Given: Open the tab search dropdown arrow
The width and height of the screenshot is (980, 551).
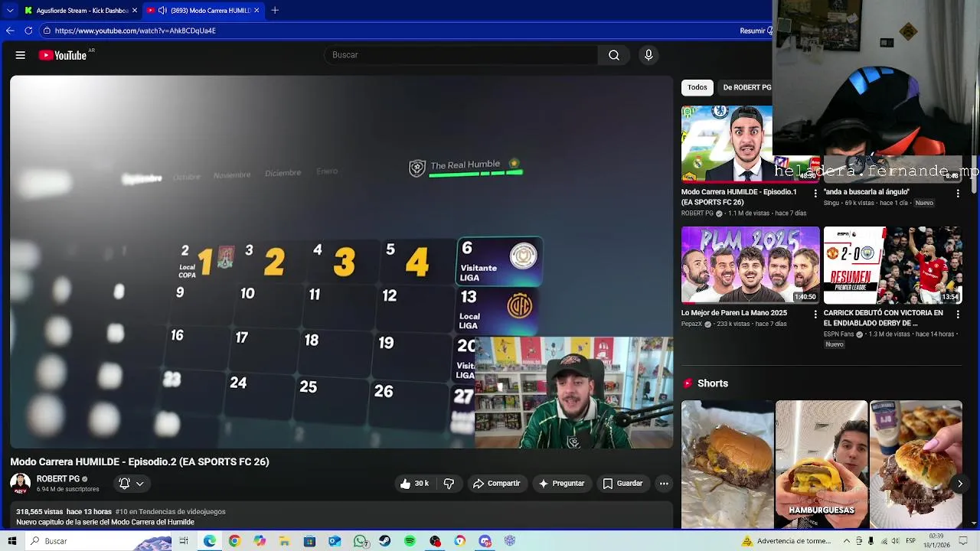Looking at the screenshot, I should tap(10, 11).
